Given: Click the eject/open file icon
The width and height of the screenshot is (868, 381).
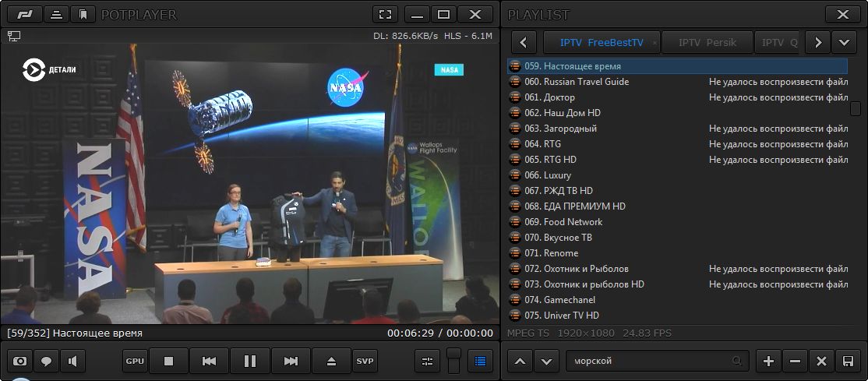Looking at the screenshot, I should point(331,362).
